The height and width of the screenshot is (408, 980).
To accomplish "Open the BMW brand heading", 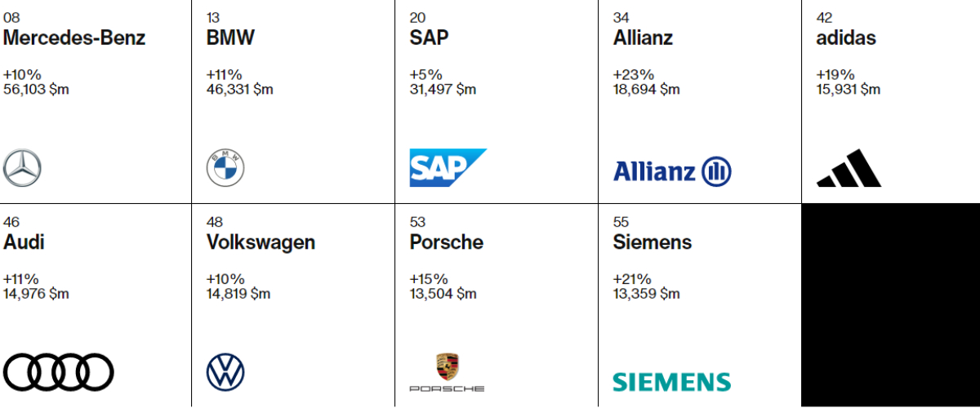I will pos(231,38).
